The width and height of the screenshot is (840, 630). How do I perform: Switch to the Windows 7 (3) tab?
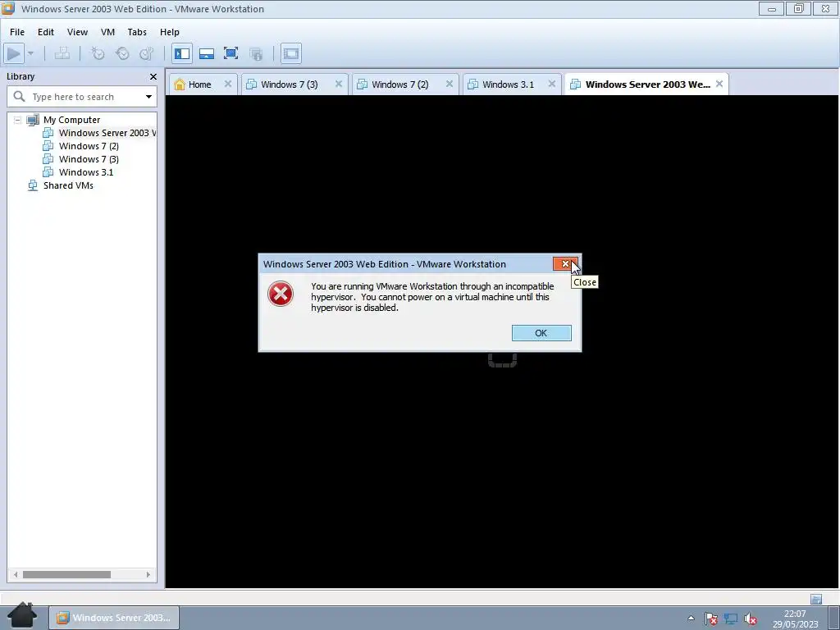(290, 84)
